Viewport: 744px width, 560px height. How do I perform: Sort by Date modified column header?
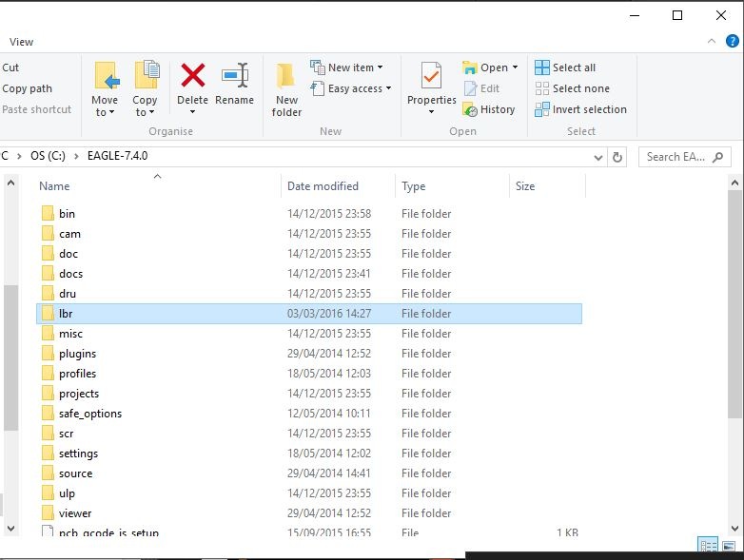[323, 186]
